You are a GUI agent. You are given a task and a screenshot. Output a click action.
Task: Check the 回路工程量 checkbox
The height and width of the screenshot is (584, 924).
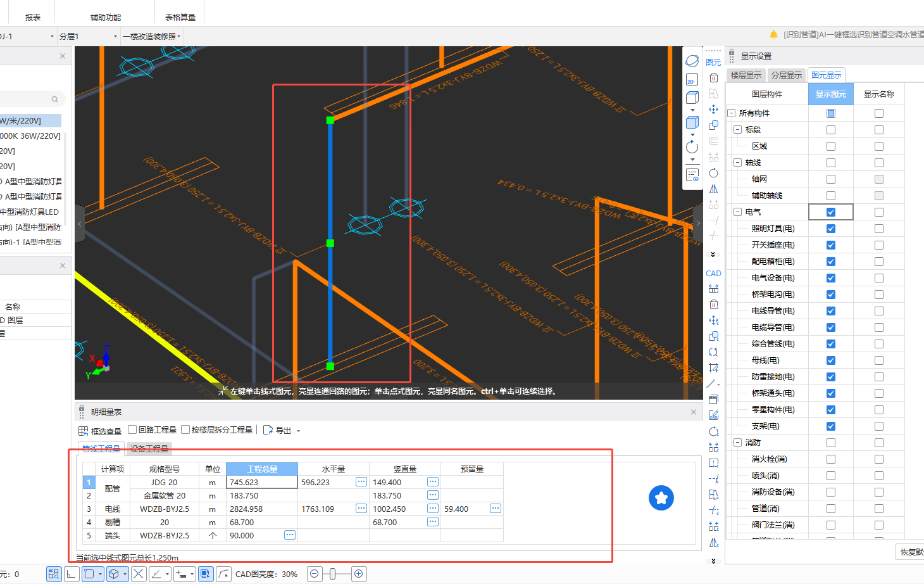(132, 429)
